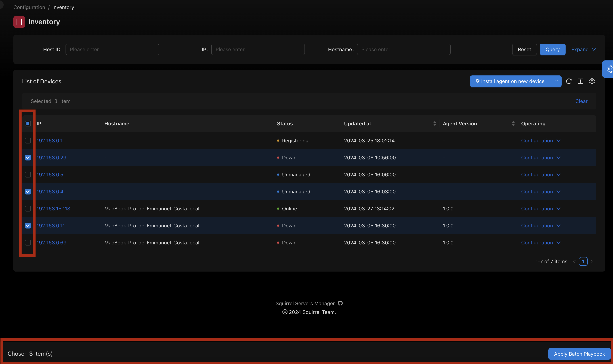This screenshot has height=364, width=613.
Task: Open device link 192.168.0.29
Action: (x=51, y=157)
